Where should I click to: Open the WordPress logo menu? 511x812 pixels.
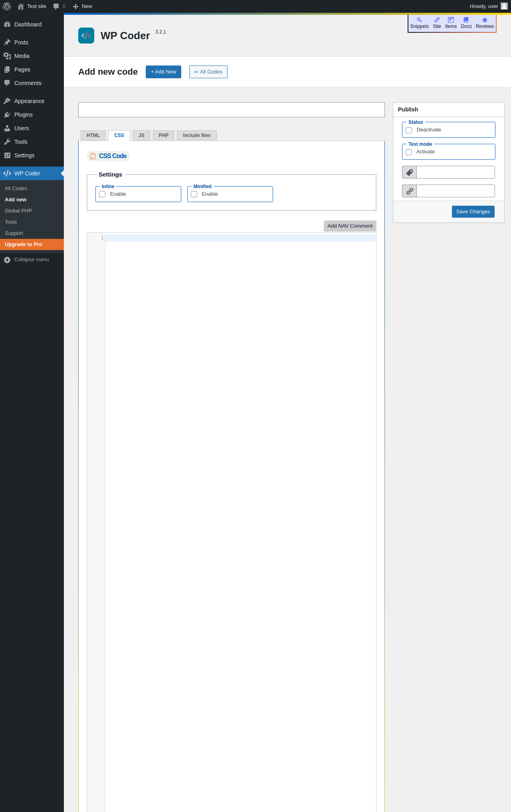coord(7,6)
